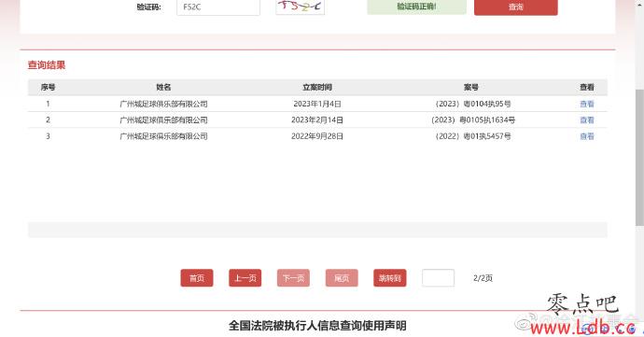Click the 案号 column header

pos(471,87)
